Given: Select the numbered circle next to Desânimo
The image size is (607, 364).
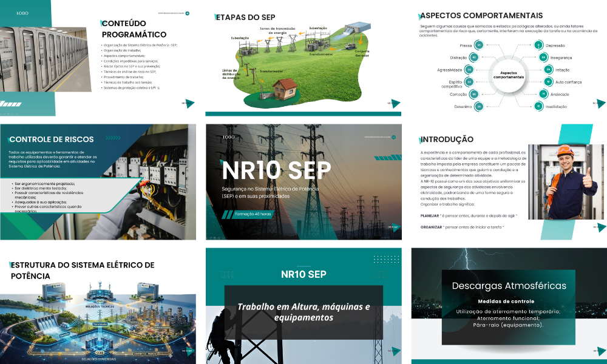Looking at the screenshot, I should click(x=479, y=106).
